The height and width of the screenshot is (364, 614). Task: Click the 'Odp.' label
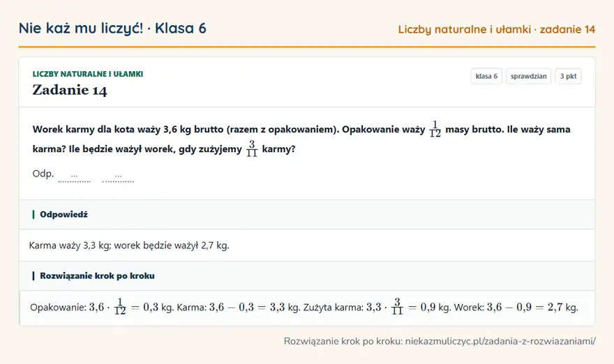pyautogui.click(x=43, y=174)
